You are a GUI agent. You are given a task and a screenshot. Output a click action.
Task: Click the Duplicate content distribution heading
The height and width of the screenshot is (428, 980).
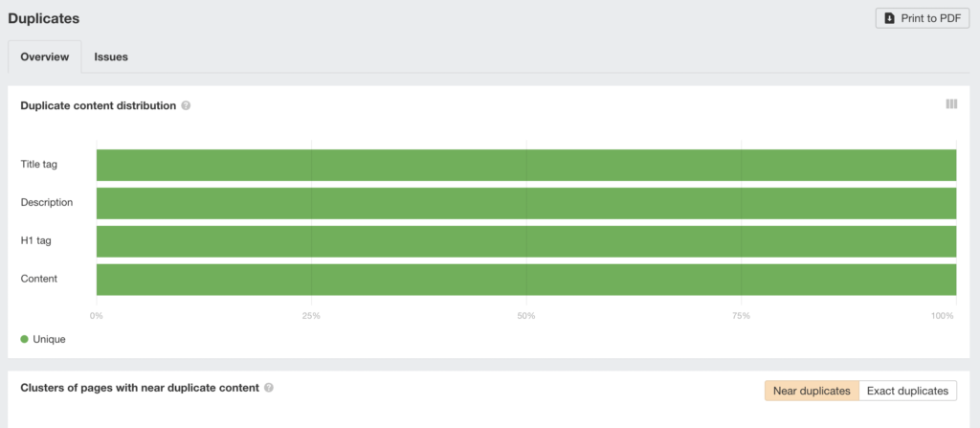99,105
